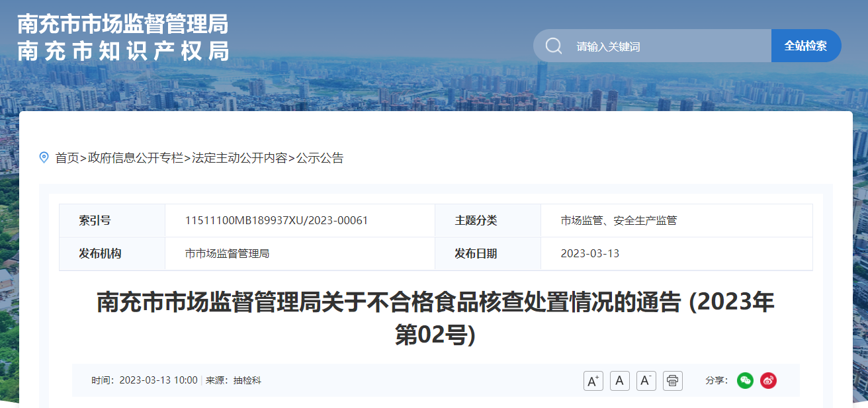Click the 市场监管、安全生产监管 topic category value

(619, 221)
